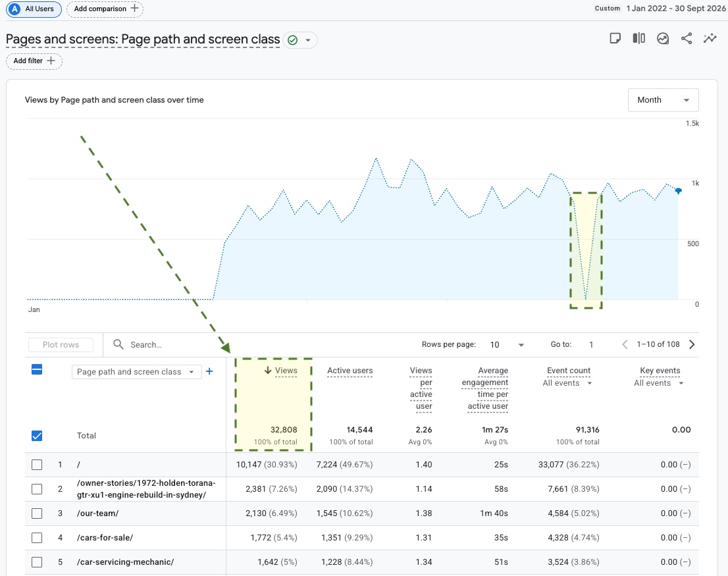Viewport: 728px width, 576px height.
Task: Focus the table Search field
Action: (145, 345)
